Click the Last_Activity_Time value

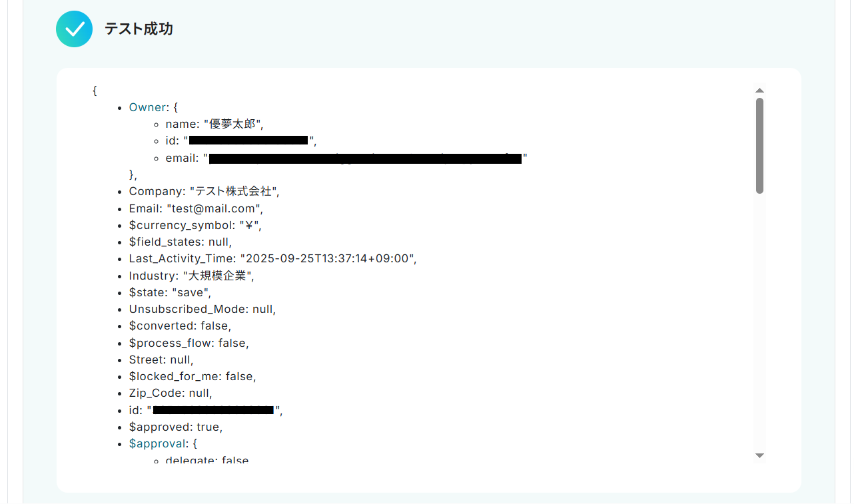pyautogui.click(x=328, y=258)
